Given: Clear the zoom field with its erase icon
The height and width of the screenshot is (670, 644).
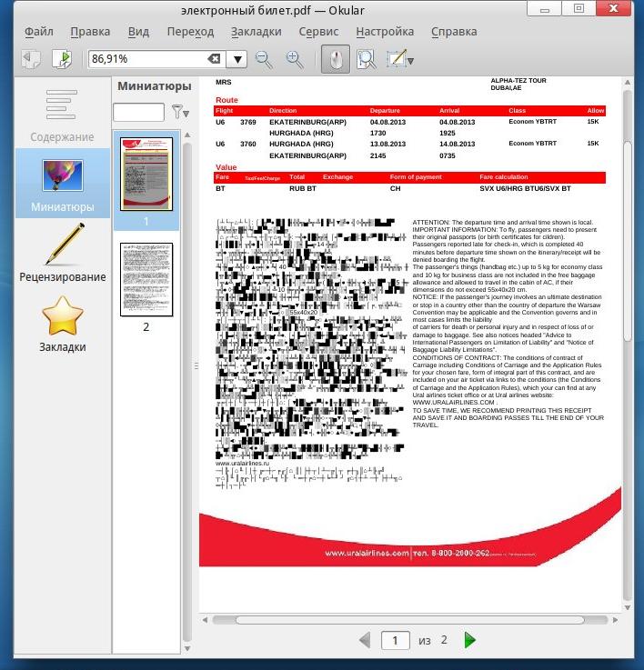Looking at the screenshot, I should point(214,58).
